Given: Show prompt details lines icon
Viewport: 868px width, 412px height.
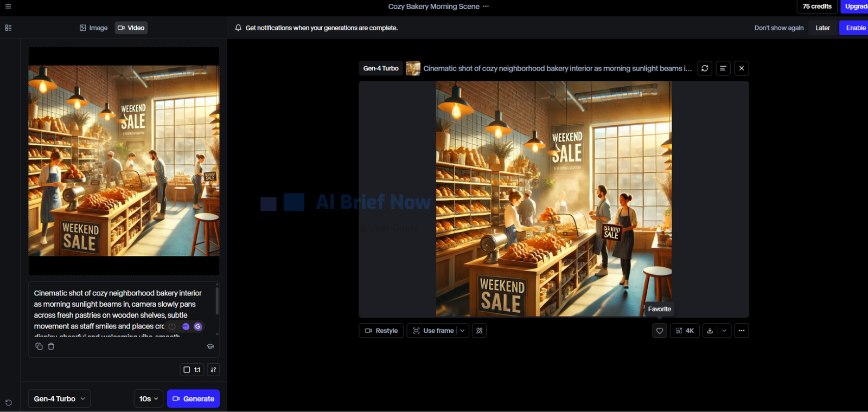Looking at the screenshot, I should click(x=723, y=68).
